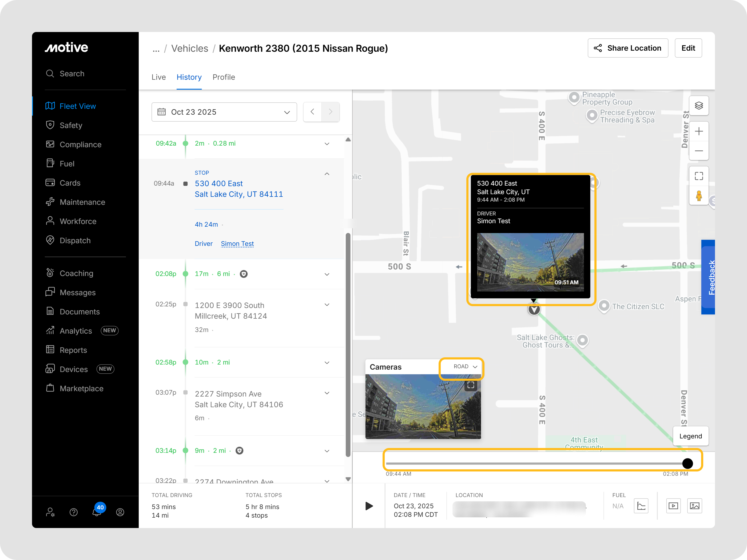Click the timeline slider handle

[x=687, y=463]
